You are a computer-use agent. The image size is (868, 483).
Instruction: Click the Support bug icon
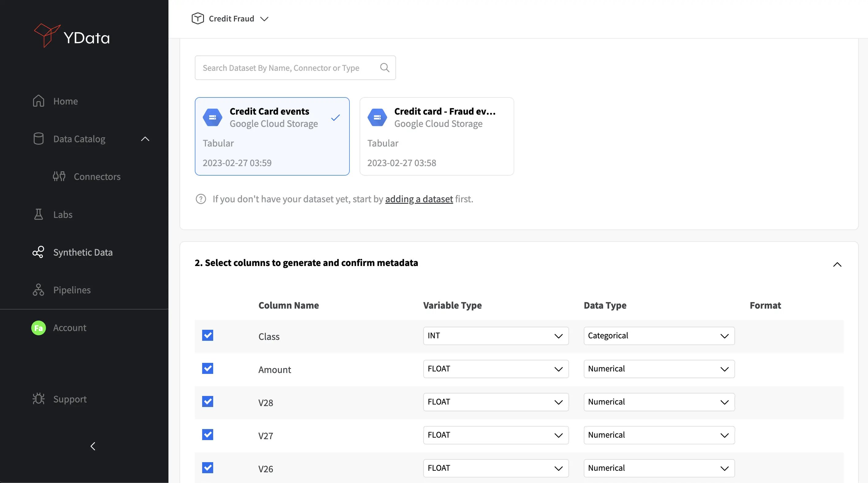pyautogui.click(x=38, y=399)
